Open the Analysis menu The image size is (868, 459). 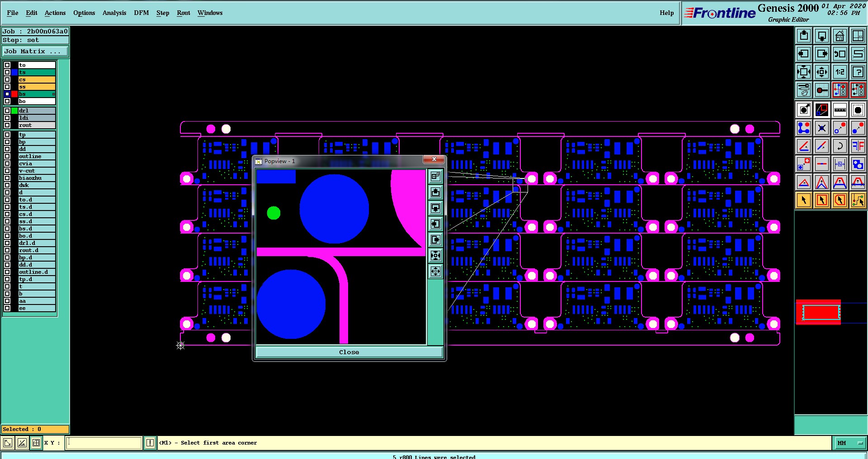(114, 13)
